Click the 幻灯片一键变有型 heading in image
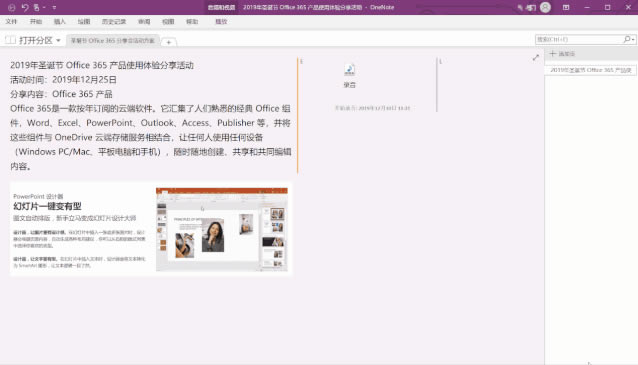 coord(48,206)
